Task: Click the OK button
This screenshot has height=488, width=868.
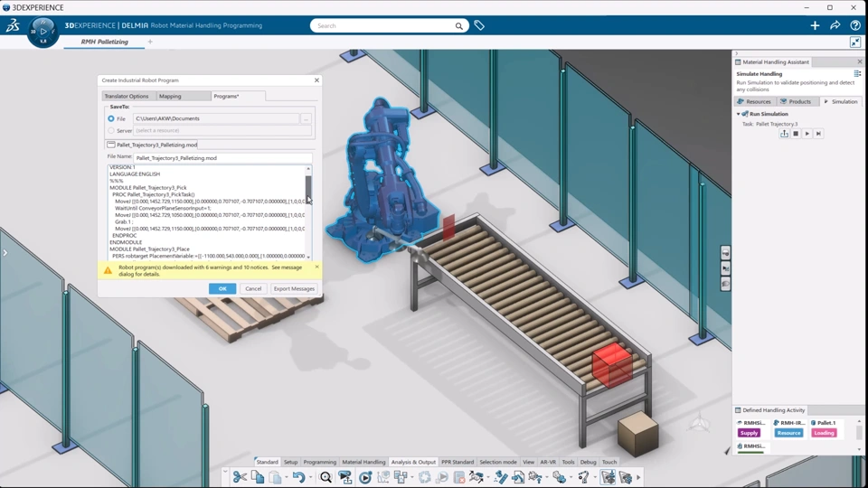Action: pyautogui.click(x=222, y=289)
